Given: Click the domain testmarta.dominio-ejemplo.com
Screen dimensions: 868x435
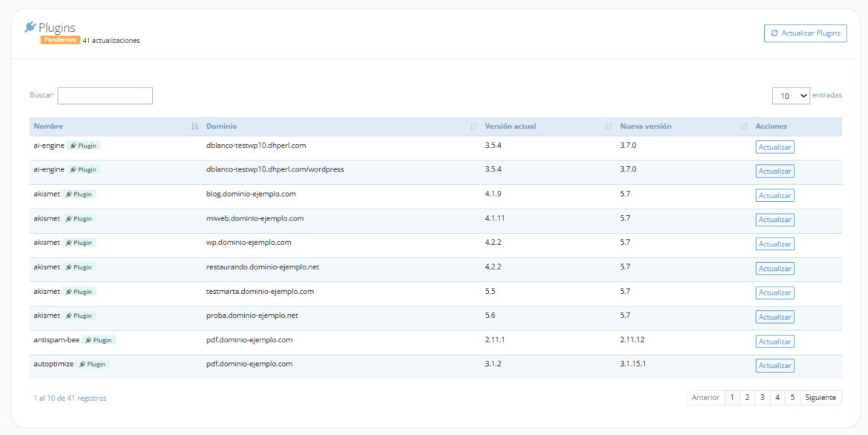Looking at the screenshot, I should click(260, 291).
